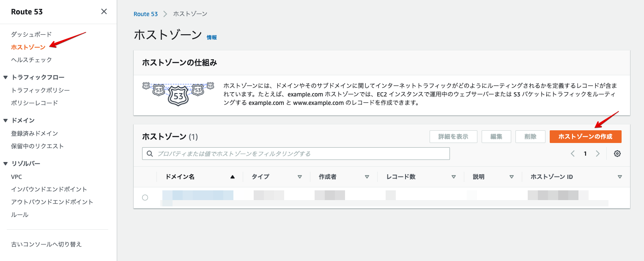Toggle descending sort on ドメイン名 column arrow
The image size is (644, 261).
tap(233, 176)
